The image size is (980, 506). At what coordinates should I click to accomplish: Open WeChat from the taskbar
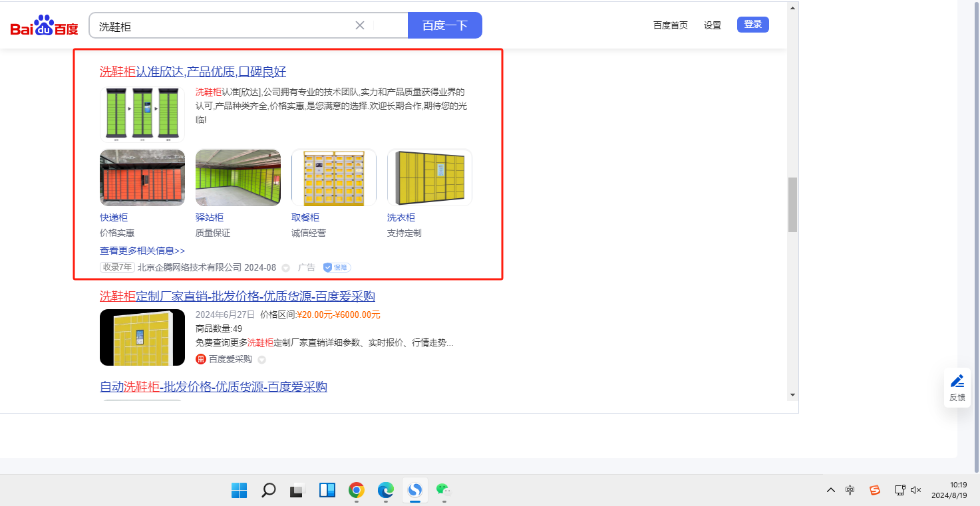[x=443, y=491]
